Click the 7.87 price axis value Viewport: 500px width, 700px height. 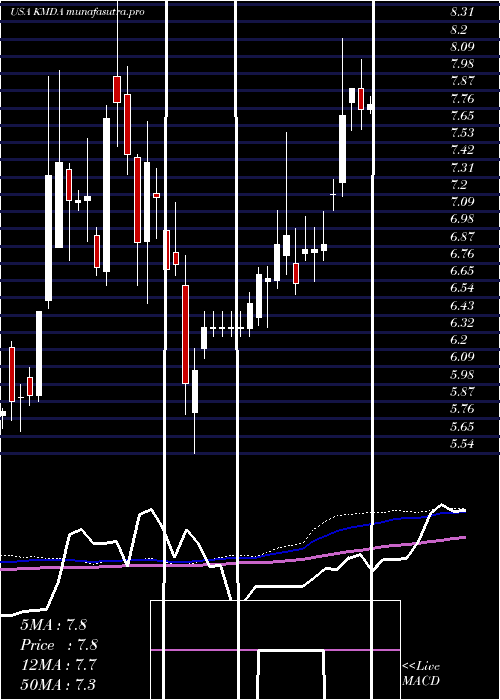point(462,81)
